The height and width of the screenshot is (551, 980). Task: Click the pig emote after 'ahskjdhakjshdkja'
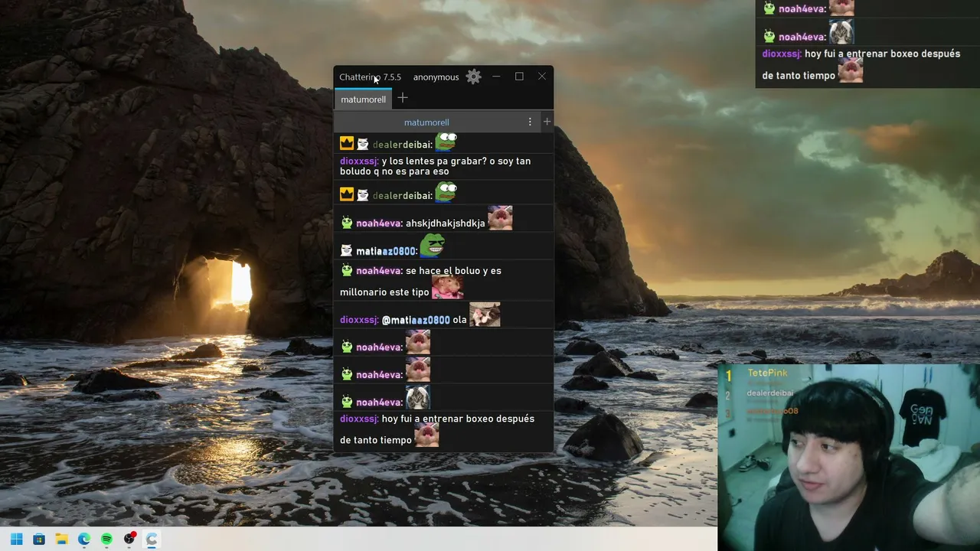[x=500, y=218]
